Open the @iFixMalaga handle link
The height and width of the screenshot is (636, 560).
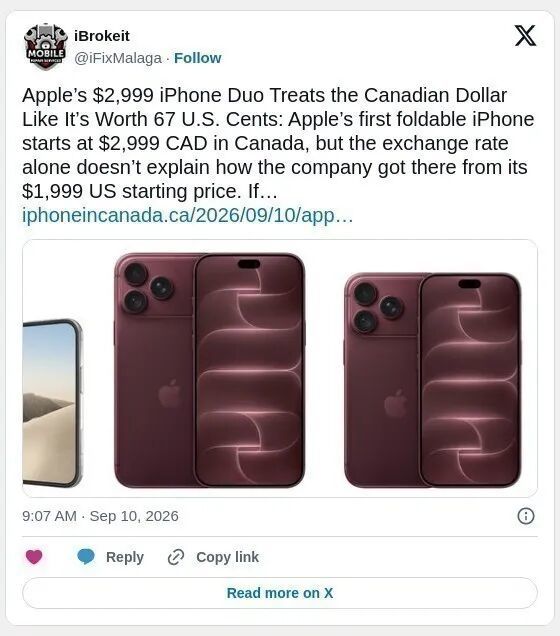[118, 58]
